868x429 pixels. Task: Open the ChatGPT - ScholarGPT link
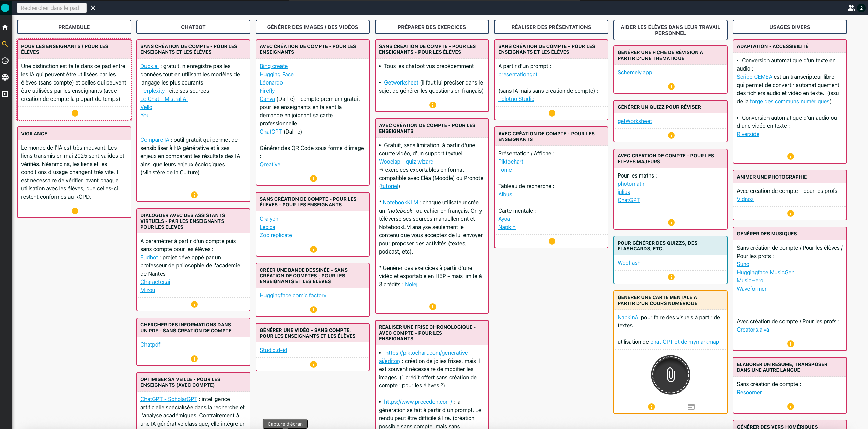click(169, 399)
